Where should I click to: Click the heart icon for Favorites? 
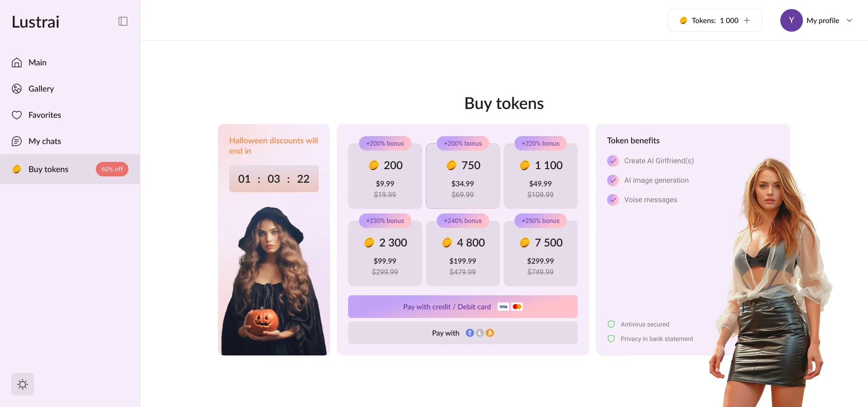(x=16, y=115)
